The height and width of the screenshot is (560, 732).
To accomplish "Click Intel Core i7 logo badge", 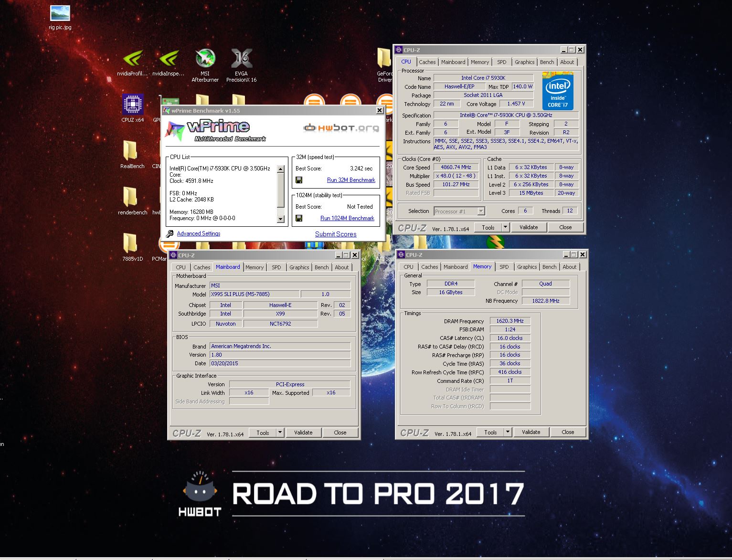I will pyautogui.click(x=558, y=91).
